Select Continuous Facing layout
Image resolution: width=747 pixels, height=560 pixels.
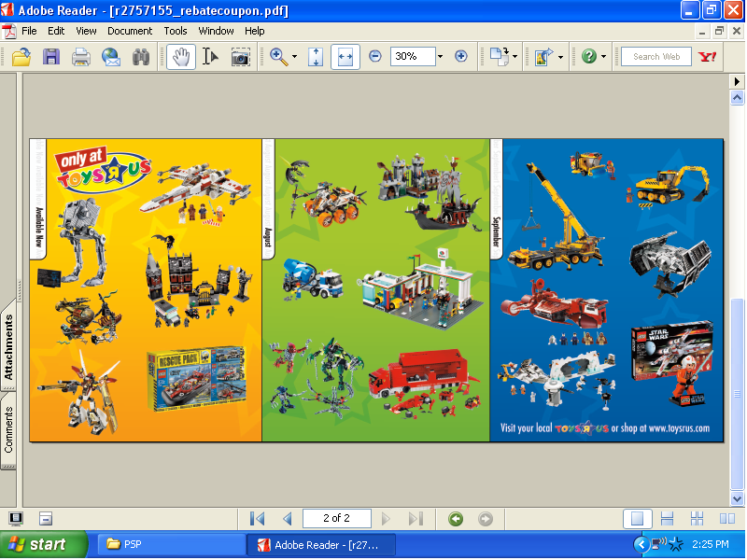(697, 519)
